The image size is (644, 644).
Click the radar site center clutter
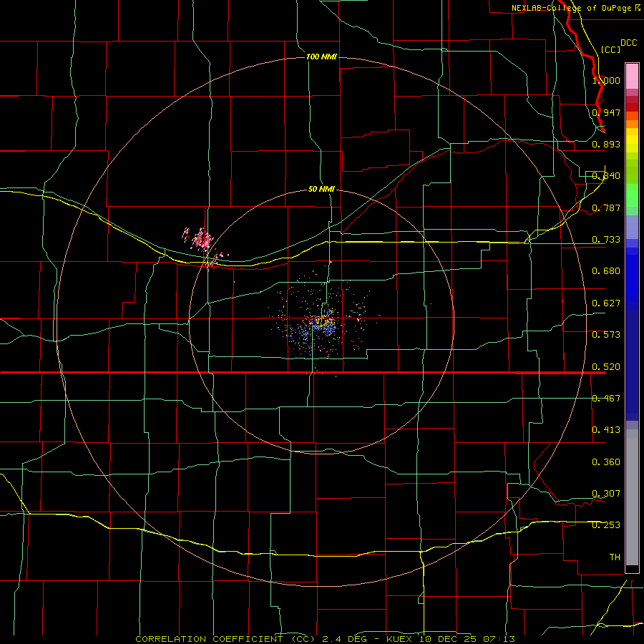[323, 321]
